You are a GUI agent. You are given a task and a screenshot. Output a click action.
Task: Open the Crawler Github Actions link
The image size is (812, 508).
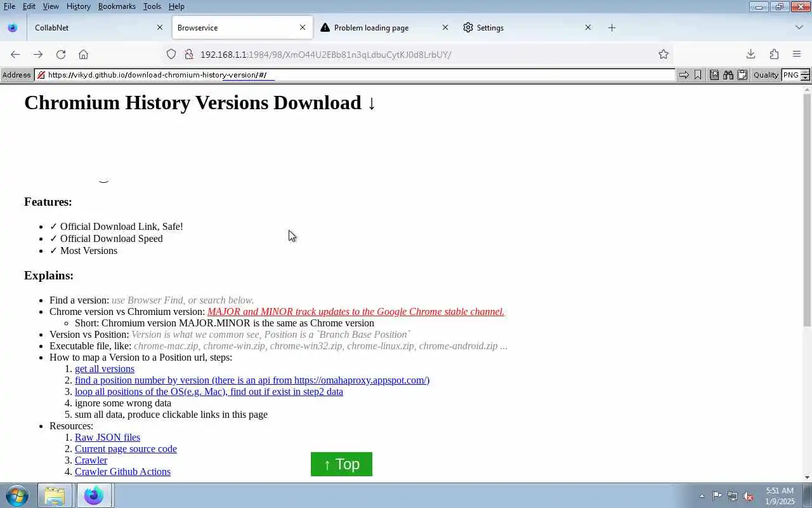pos(122,472)
